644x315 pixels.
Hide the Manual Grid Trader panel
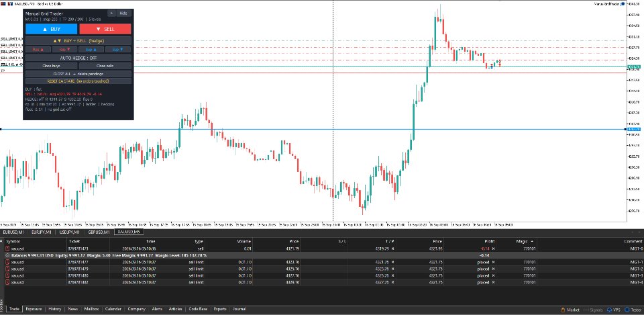pos(123,13)
